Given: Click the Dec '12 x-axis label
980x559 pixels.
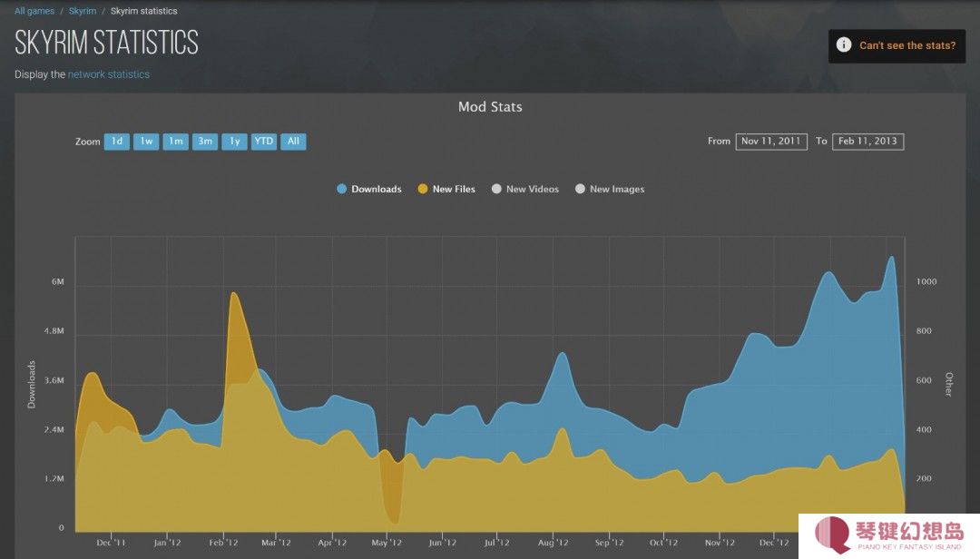Looking at the screenshot, I should (774, 543).
